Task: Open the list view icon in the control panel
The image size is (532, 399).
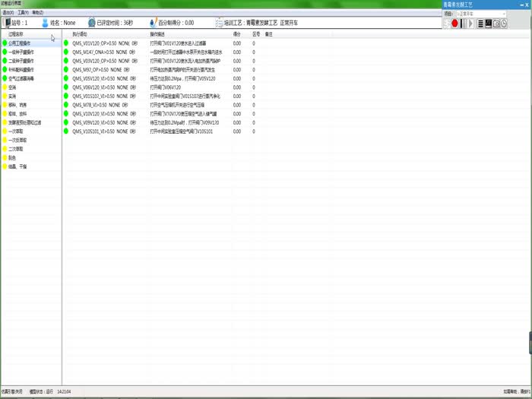Action: (480, 24)
